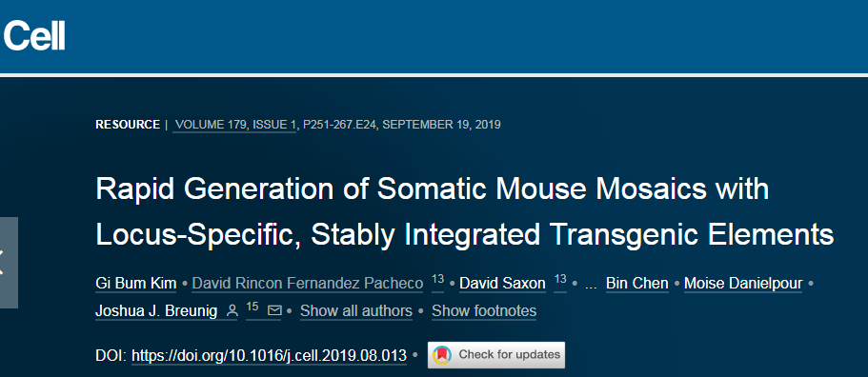Open author David Rincon Fernandez Pacheco

click(307, 284)
